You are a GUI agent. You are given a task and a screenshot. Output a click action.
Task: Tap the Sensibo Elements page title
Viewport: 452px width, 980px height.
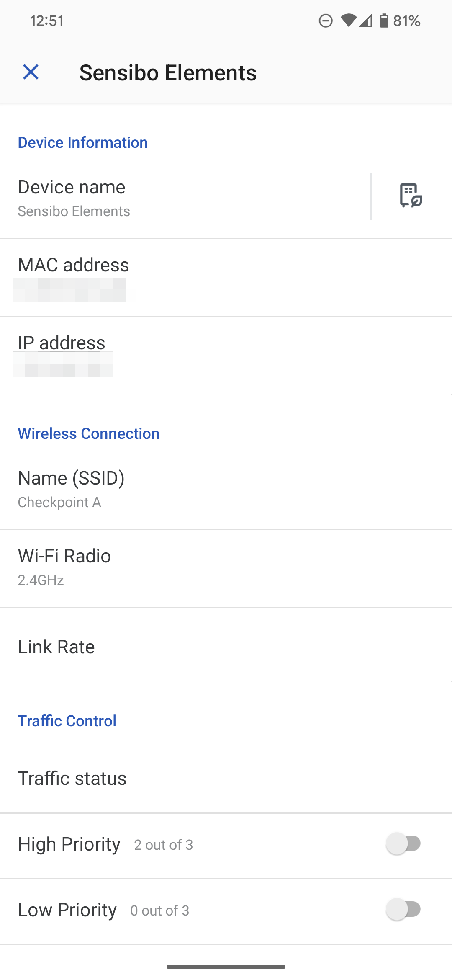tap(168, 72)
